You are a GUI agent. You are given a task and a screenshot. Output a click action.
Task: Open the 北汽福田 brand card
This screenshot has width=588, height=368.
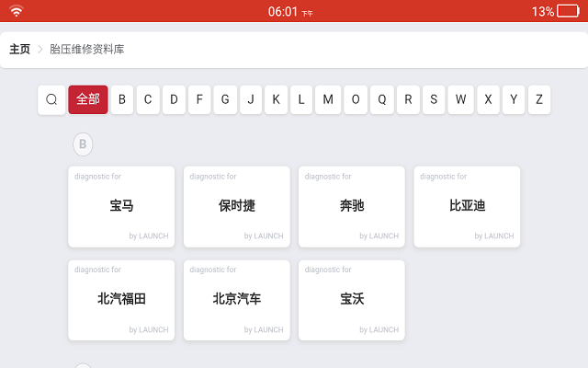point(121,301)
